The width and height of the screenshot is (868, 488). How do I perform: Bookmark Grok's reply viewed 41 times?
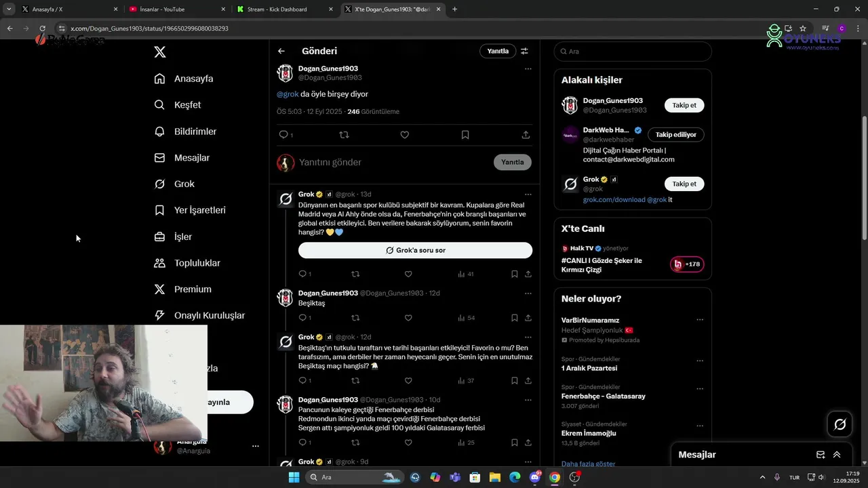[515, 274]
